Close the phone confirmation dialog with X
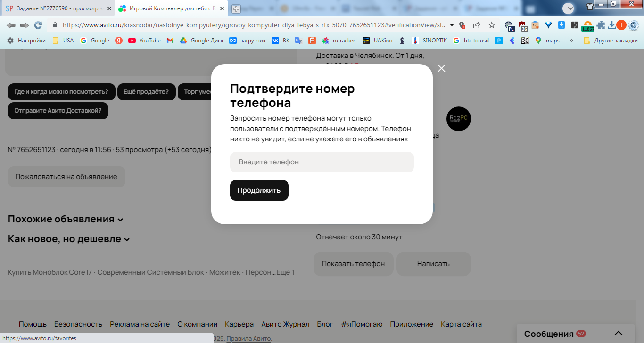This screenshot has height=343, width=644. (x=441, y=68)
